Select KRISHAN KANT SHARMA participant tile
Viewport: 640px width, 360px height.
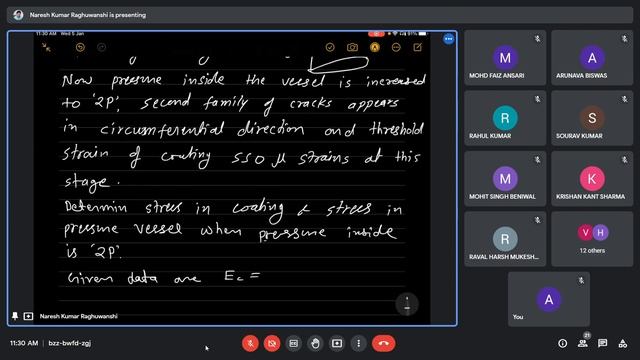(592, 178)
